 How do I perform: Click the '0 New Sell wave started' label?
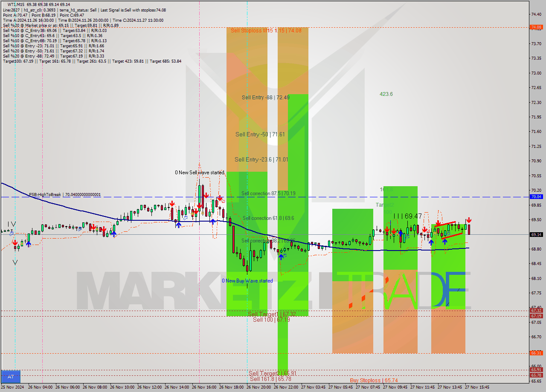tap(199, 173)
